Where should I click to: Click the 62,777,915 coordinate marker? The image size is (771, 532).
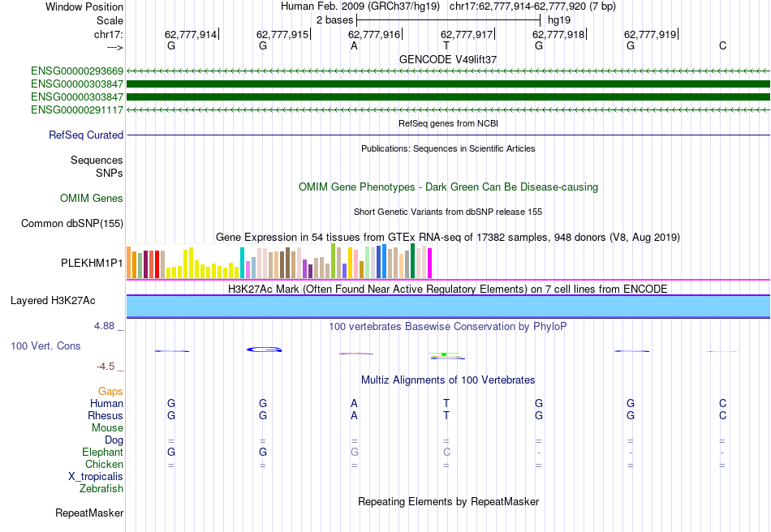point(282,34)
